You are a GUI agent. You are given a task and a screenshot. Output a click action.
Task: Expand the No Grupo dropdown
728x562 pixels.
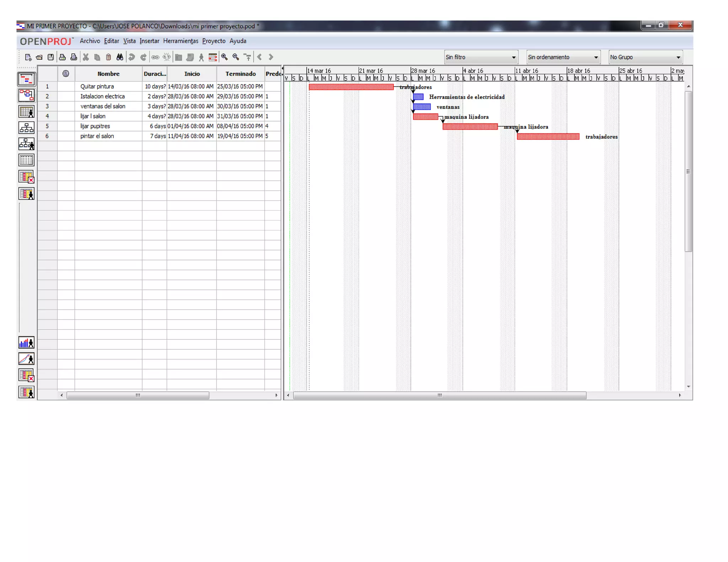point(645,57)
